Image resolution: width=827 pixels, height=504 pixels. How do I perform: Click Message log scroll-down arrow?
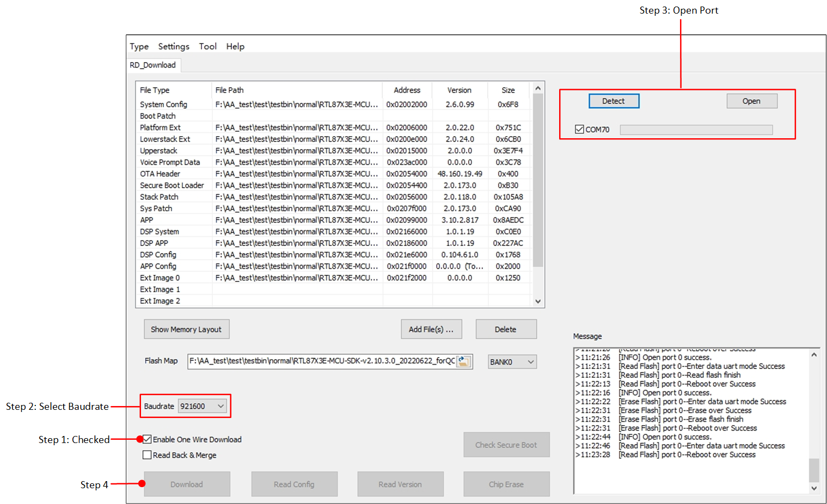(814, 488)
